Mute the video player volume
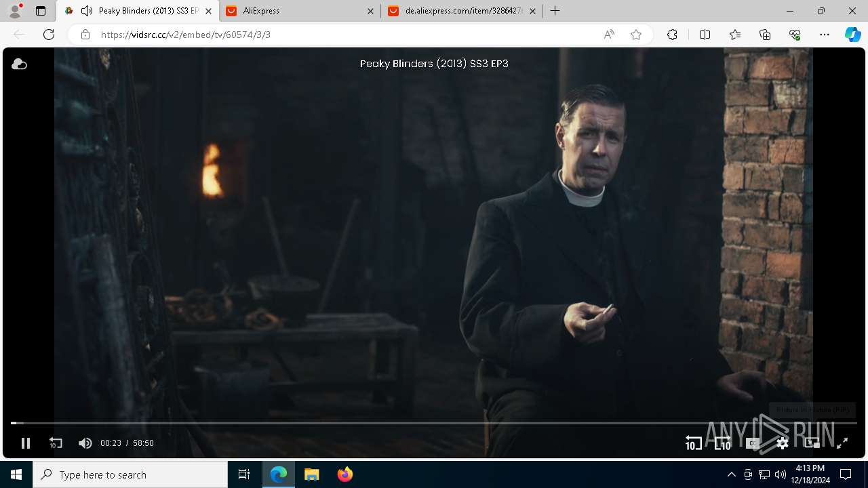 85,443
